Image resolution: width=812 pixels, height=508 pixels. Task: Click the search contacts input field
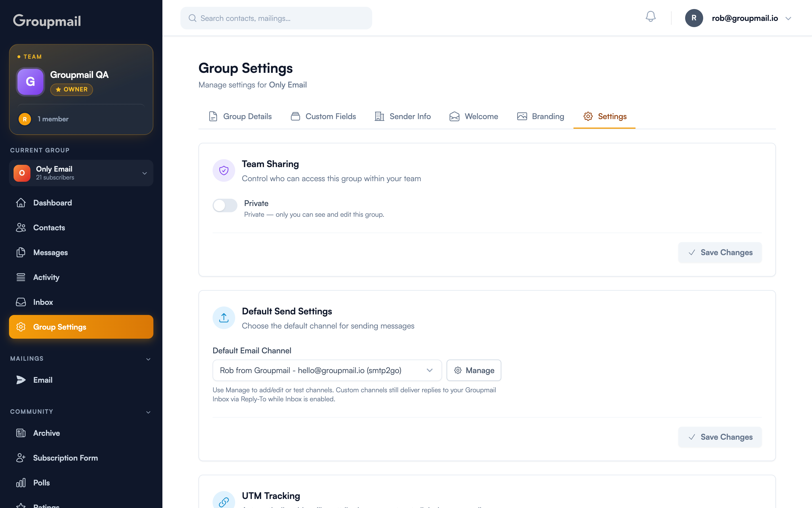click(276, 18)
